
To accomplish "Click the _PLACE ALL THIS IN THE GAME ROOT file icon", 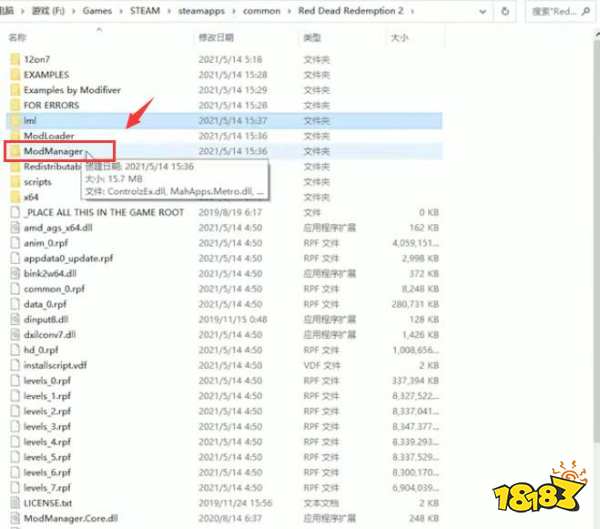I will point(15,212).
